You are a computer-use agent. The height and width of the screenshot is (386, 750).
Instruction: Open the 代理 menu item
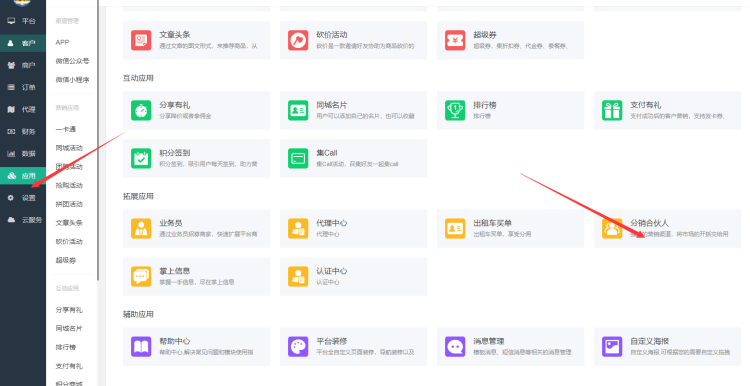[x=23, y=110]
